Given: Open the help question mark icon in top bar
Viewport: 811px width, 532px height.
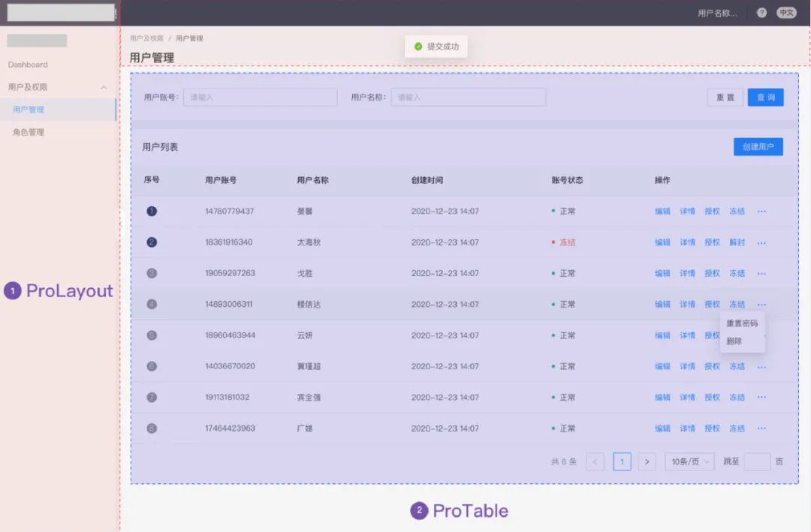Looking at the screenshot, I should point(764,12).
